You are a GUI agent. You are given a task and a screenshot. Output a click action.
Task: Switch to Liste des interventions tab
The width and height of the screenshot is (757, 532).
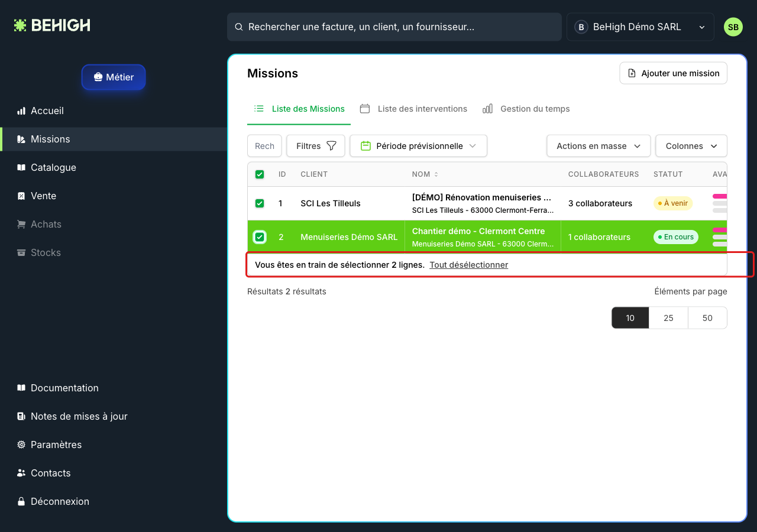(x=413, y=109)
